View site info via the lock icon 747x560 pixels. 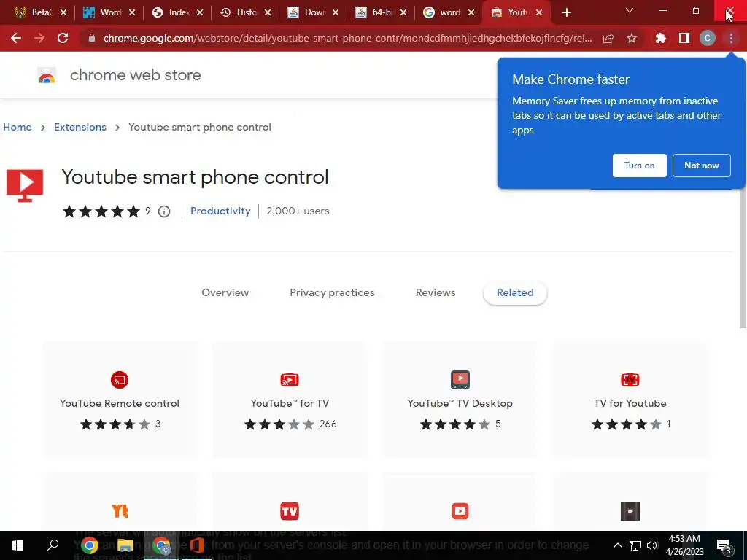pyautogui.click(x=91, y=38)
